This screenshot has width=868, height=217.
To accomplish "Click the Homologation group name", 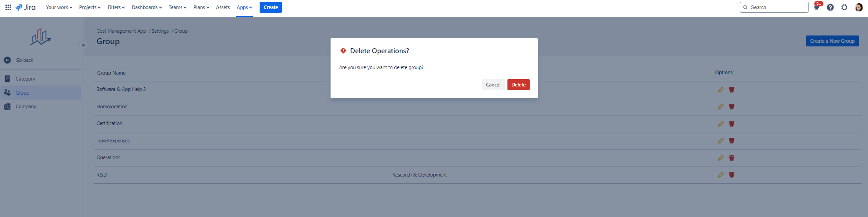I will 112,106.
